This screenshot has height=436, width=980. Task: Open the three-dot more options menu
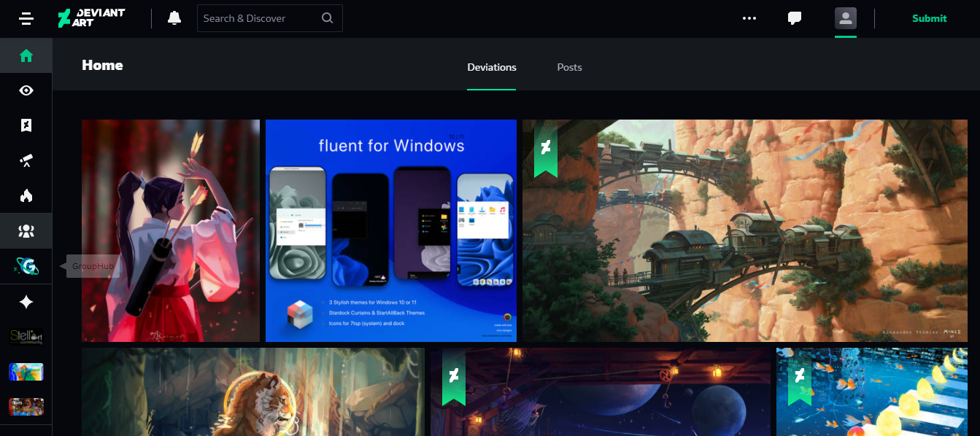[749, 18]
